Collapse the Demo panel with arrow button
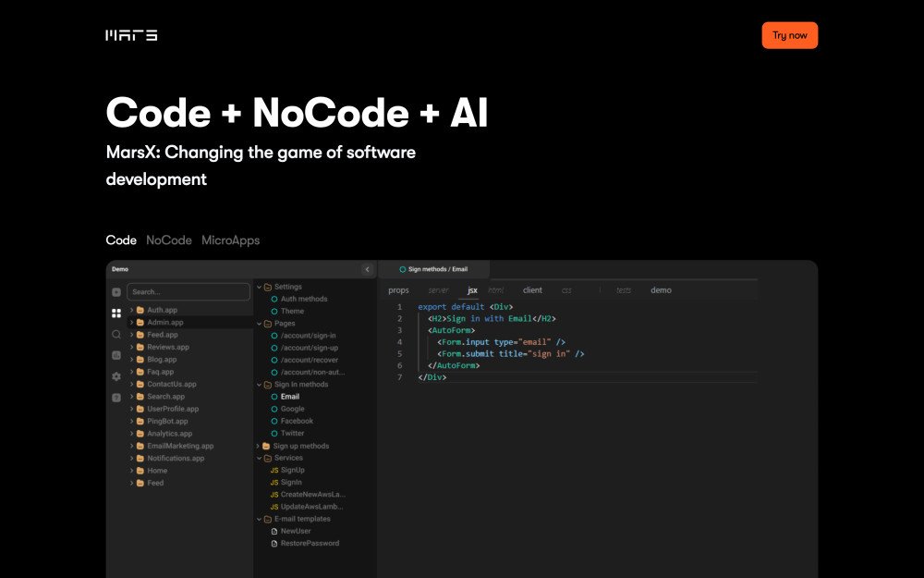924x578 pixels. tap(367, 269)
